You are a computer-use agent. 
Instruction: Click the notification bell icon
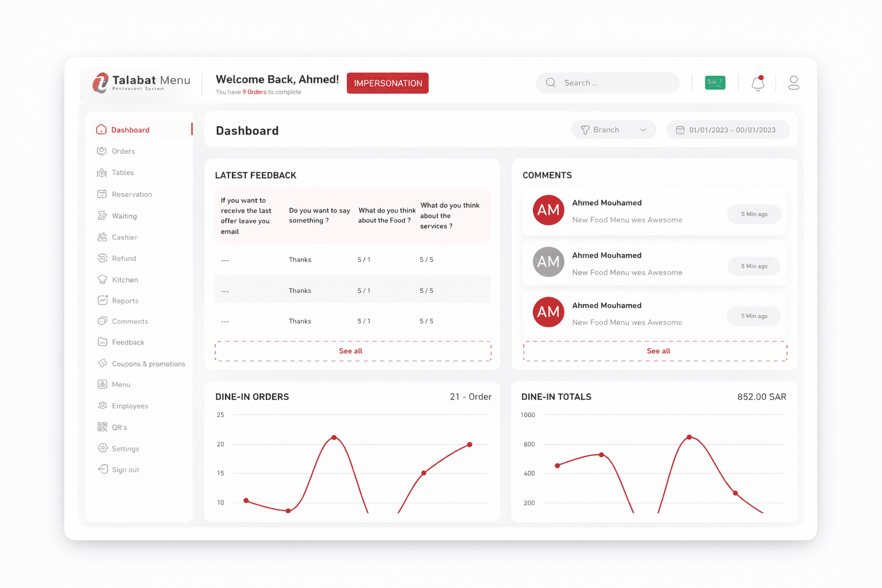757,83
